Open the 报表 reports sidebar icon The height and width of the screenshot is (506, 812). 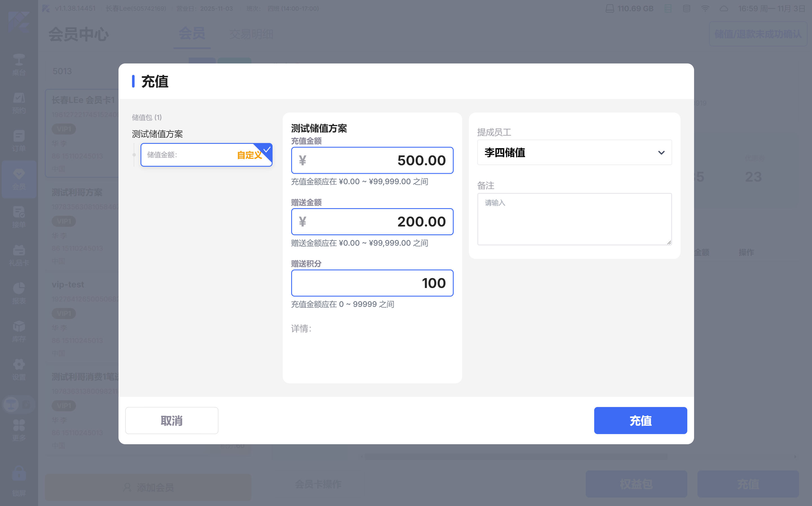(x=19, y=293)
